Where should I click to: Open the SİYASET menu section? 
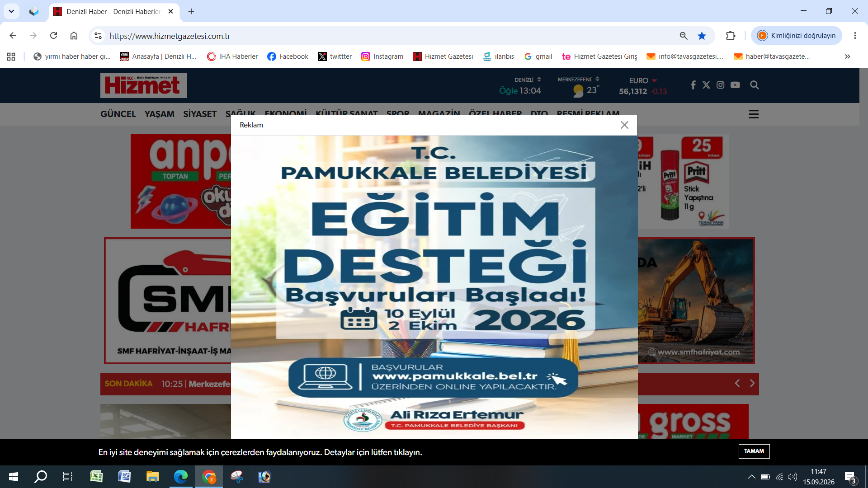[200, 114]
